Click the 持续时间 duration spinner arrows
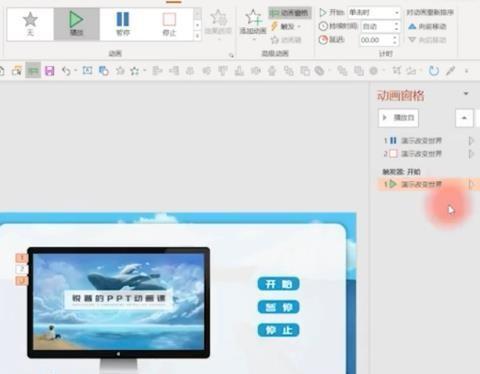480x374 pixels. (396, 26)
